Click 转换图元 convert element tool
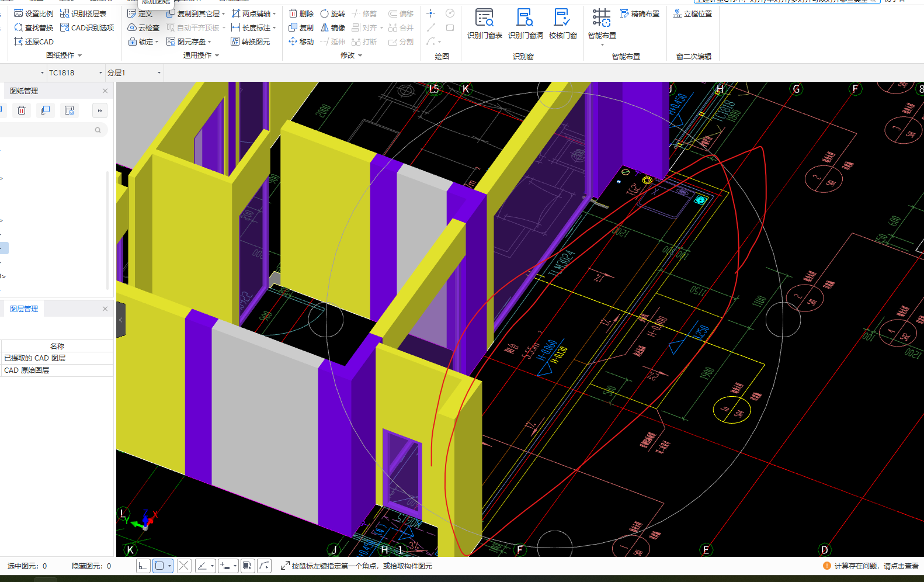Viewport: 924px width, 582px height. 251,41
